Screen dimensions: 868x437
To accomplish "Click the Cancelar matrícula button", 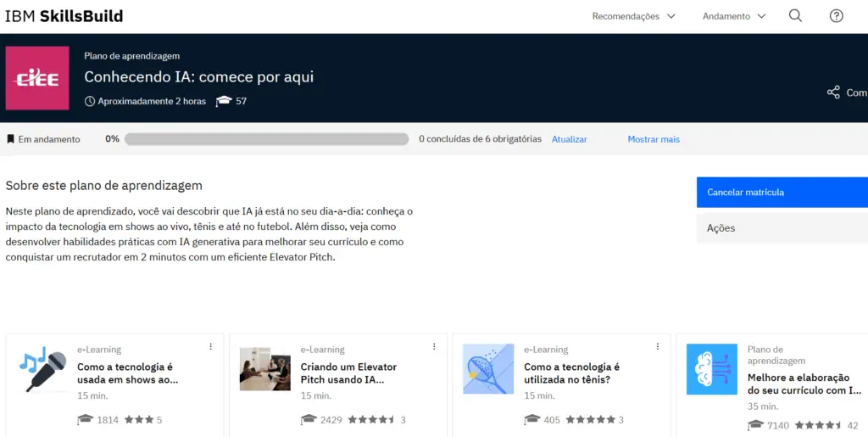I will pyautogui.click(x=782, y=192).
